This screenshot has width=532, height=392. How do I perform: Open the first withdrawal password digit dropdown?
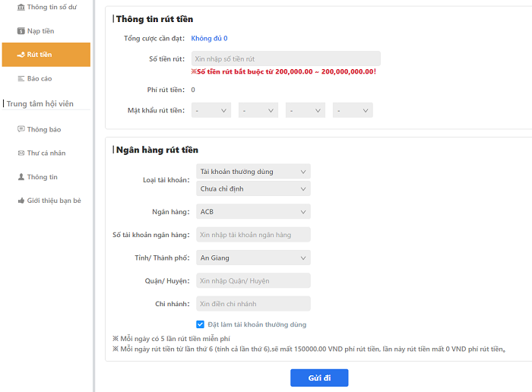(211, 111)
